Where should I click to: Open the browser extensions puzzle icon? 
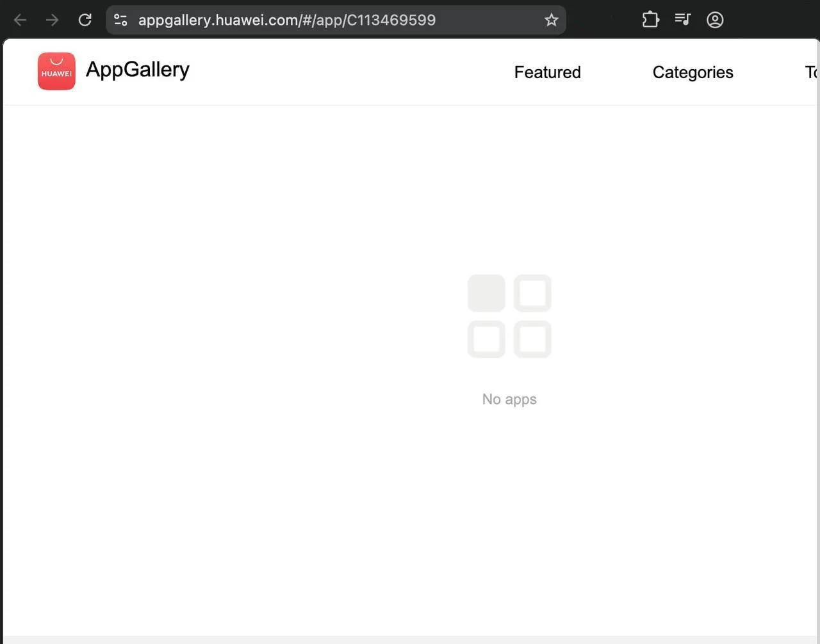pos(650,20)
